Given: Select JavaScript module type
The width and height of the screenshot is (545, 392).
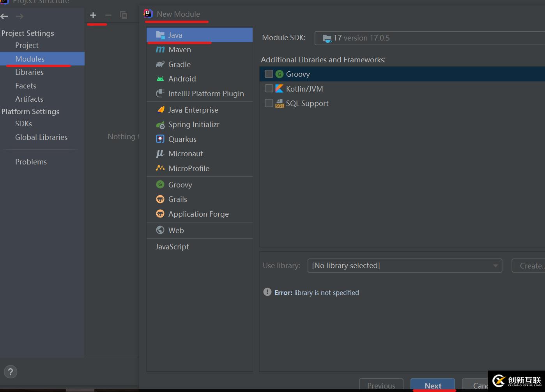Looking at the screenshot, I should coord(172,247).
